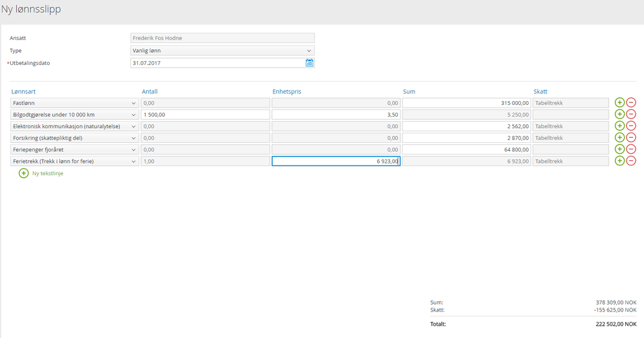Image resolution: width=644 pixels, height=338 pixels.
Task: Delete the Bilgodtgjørelse under 10 000 km row
Action: point(631,115)
